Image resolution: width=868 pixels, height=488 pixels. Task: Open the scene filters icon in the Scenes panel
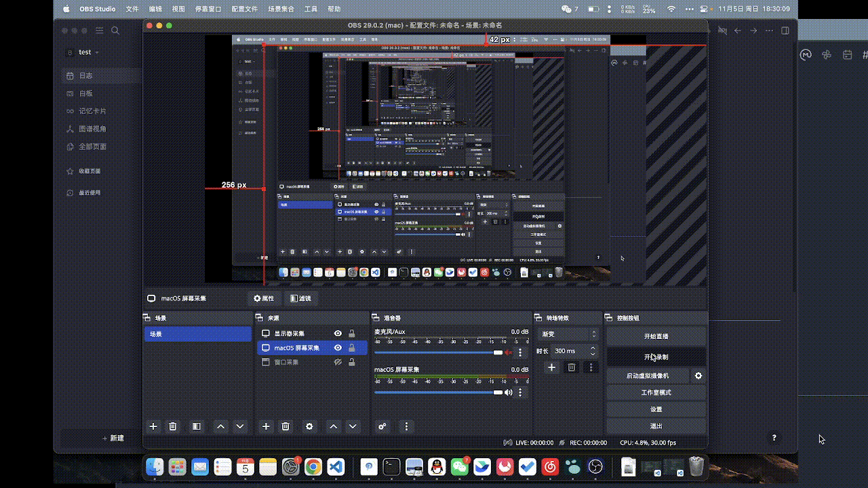(x=196, y=426)
